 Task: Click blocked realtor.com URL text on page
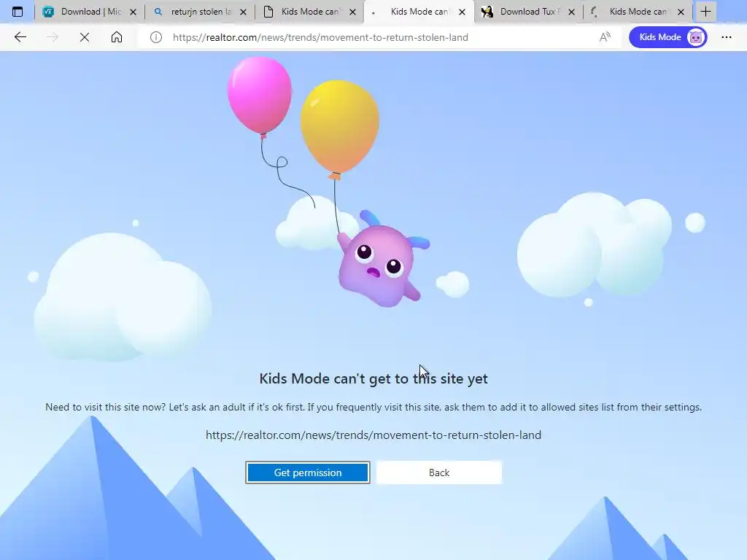[373, 435]
